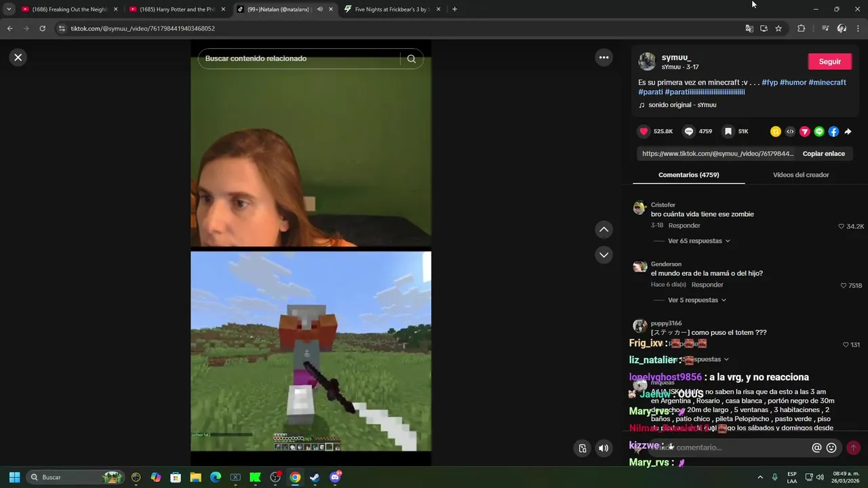Screen dimensions: 868x488
Task: Go to the next video with the down arrow
Action: click(x=604, y=255)
